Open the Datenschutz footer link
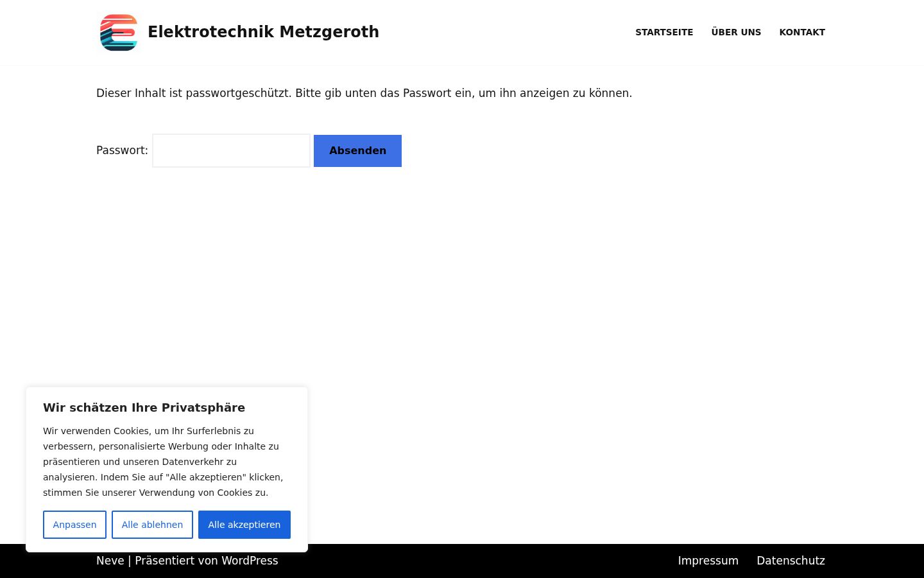 pos(791,561)
